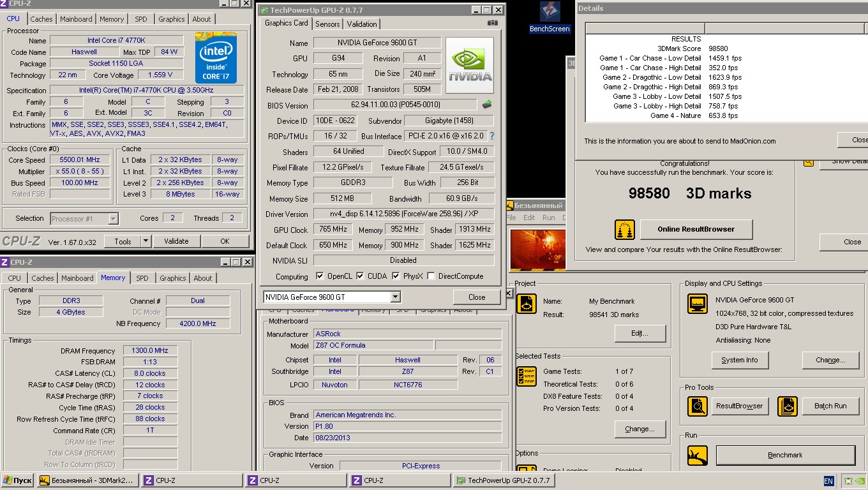868x490 pixels.
Task: Click the OK button in CPU-Z
Action: pyautogui.click(x=225, y=241)
